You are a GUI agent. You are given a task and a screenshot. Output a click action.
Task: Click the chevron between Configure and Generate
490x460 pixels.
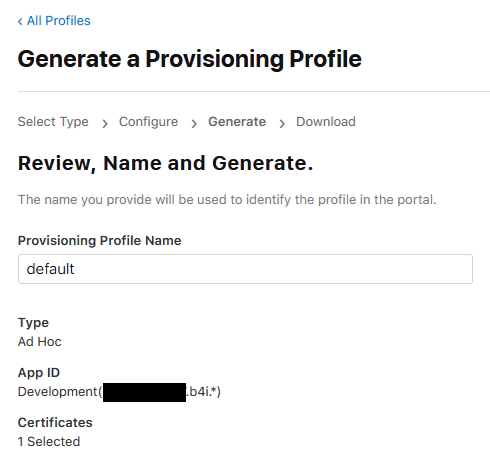(194, 124)
